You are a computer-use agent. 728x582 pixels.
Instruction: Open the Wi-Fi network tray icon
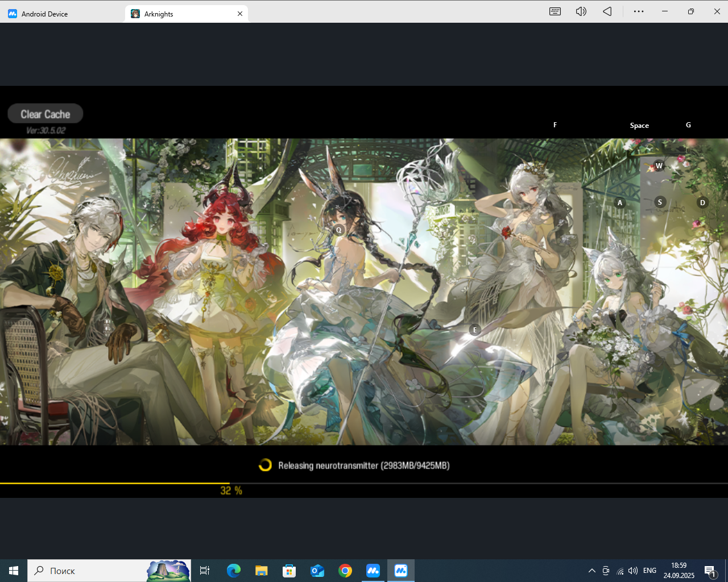620,571
